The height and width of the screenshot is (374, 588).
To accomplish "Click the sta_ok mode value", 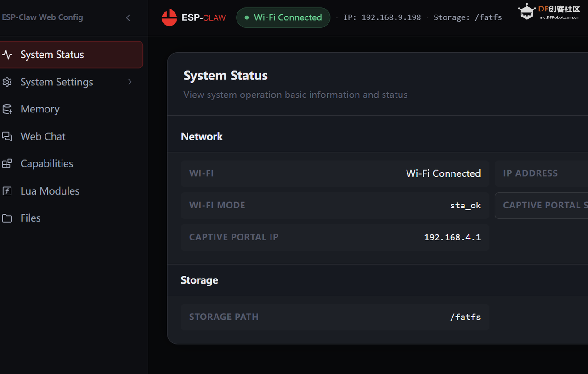I will point(465,206).
